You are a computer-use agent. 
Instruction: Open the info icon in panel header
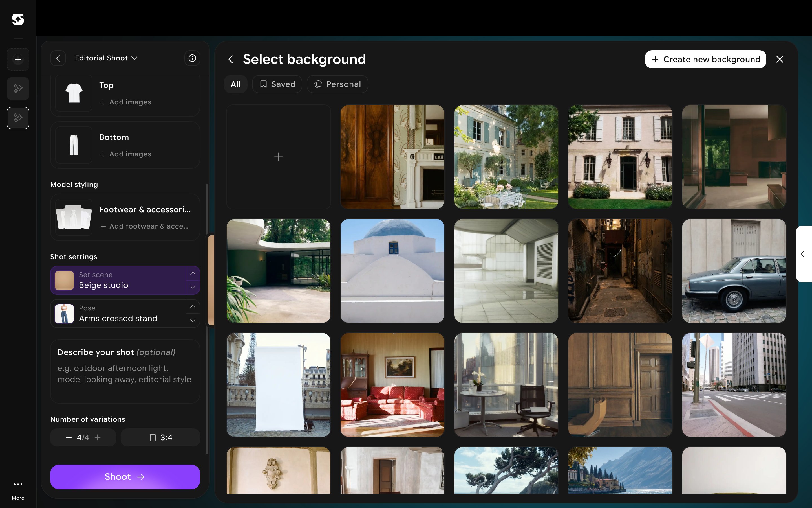pos(192,58)
